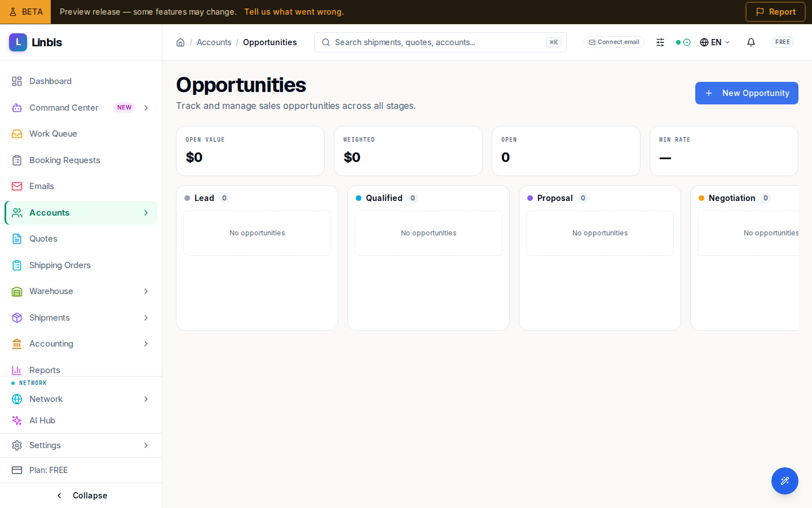
Task: Collapse the sidebar
Action: pos(81,496)
